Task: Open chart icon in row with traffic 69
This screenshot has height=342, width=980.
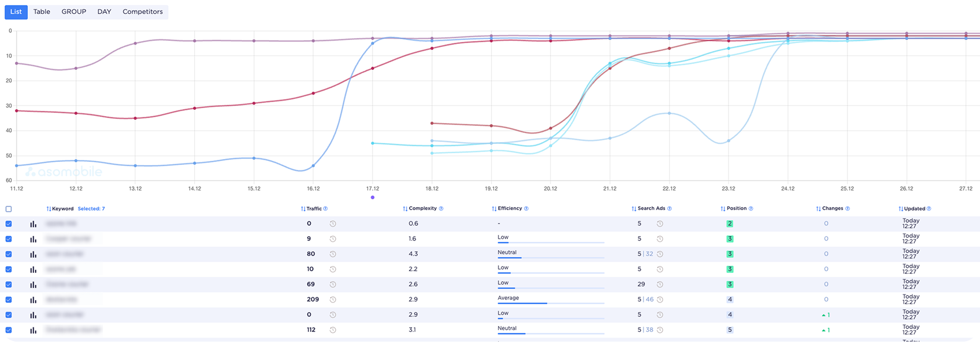Action: (x=33, y=285)
